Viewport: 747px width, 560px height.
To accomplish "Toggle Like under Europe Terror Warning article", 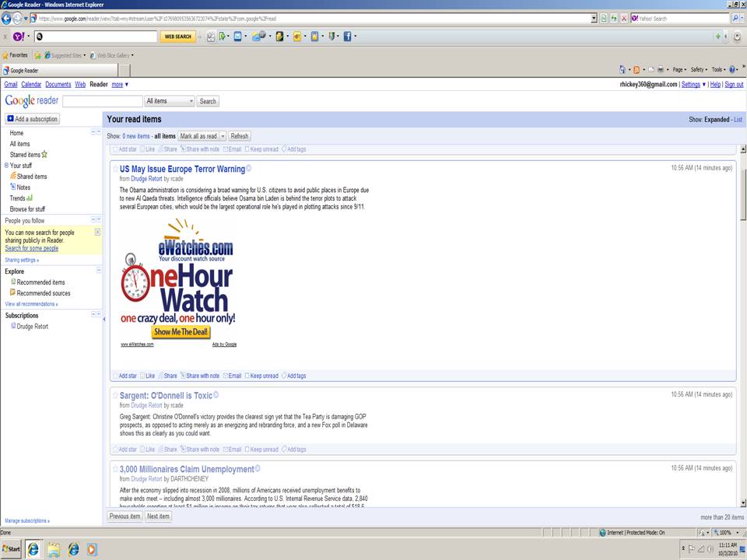I will [148, 376].
